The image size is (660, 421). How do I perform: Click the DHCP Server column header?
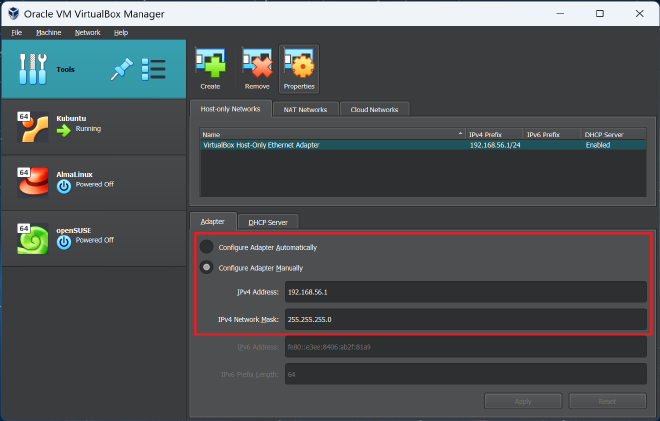[614, 134]
